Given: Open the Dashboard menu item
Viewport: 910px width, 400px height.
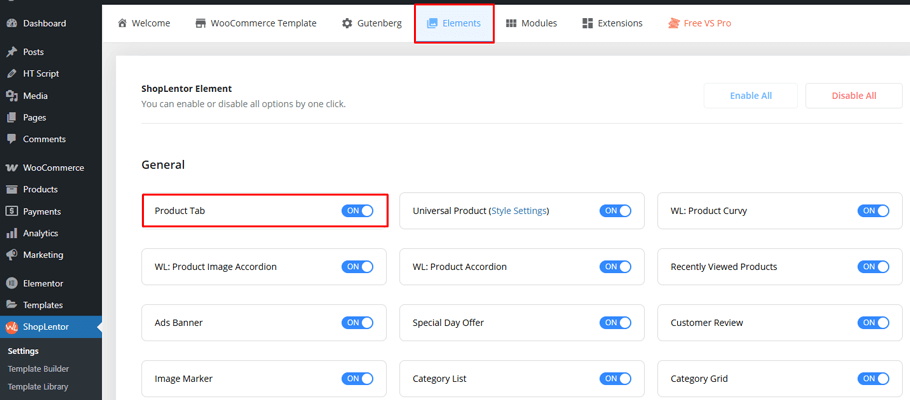Looking at the screenshot, I should click(x=50, y=23).
